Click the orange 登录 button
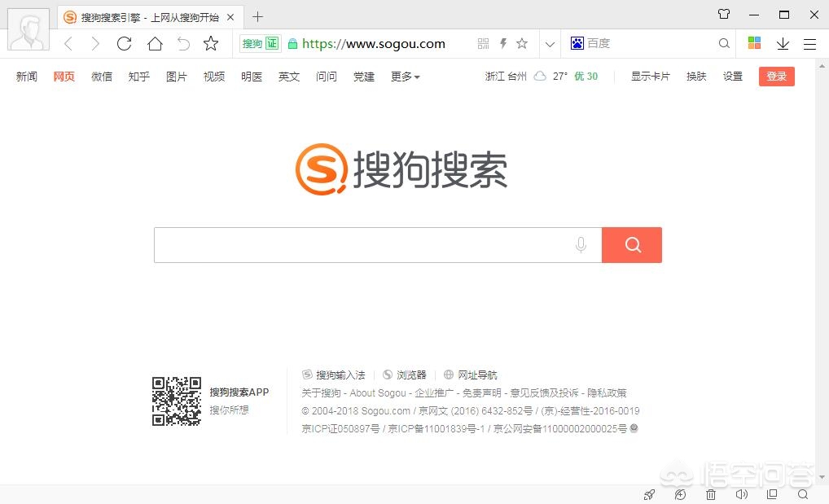829x504 pixels. [x=776, y=76]
